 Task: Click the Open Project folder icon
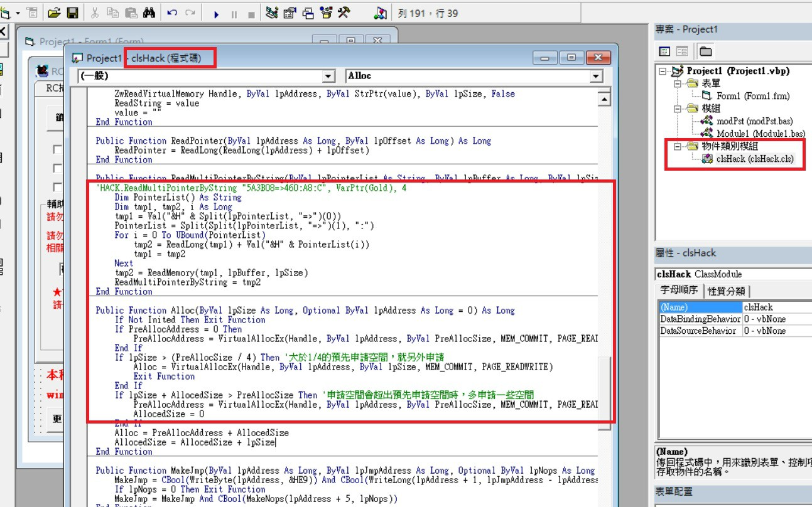click(54, 13)
